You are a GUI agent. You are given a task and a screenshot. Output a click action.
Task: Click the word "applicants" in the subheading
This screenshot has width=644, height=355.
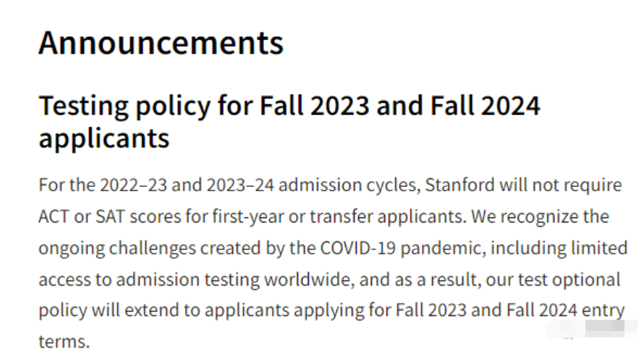coord(104,139)
